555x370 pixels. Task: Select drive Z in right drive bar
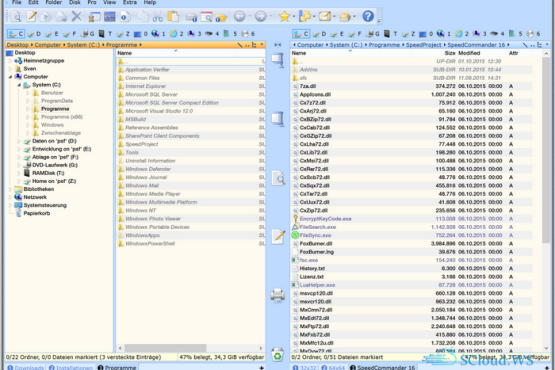point(408,34)
